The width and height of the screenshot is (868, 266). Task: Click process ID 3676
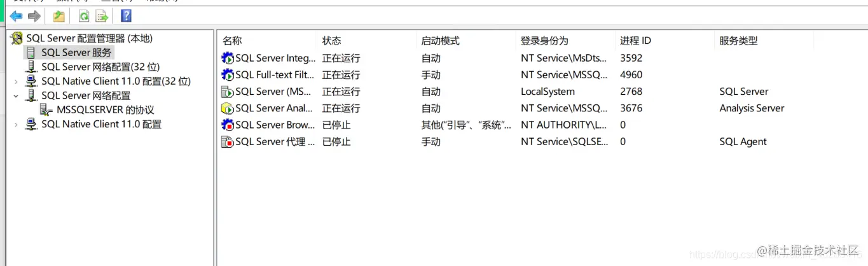point(631,108)
